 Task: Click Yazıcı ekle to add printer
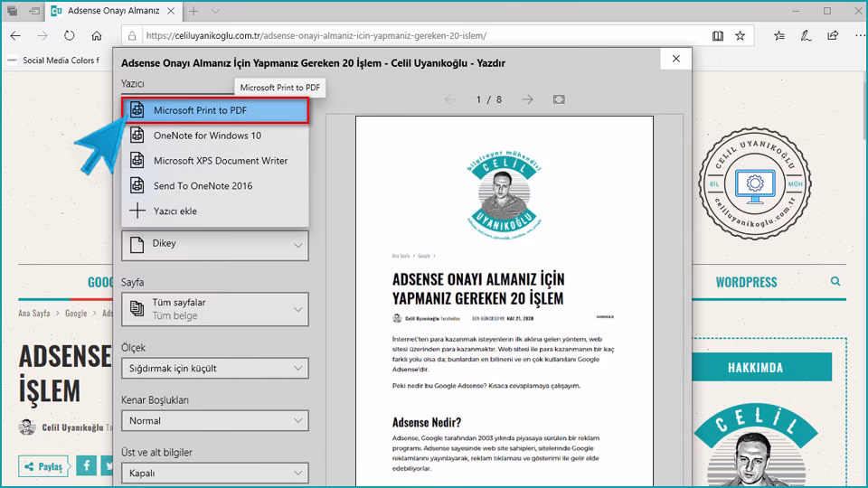click(215, 211)
